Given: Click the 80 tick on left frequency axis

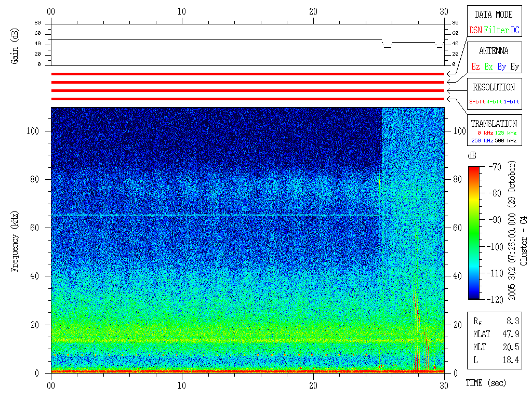Looking at the screenshot, I should [x=35, y=179].
